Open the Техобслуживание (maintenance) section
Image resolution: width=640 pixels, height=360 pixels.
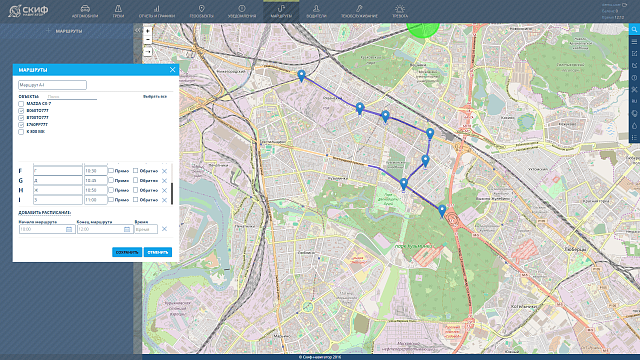pyautogui.click(x=359, y=11)
